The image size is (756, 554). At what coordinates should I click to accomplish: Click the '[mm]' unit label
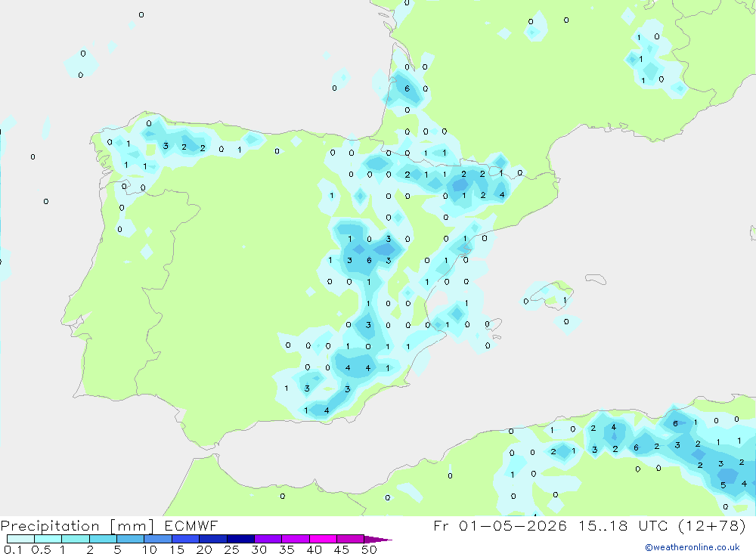point(132,526)
